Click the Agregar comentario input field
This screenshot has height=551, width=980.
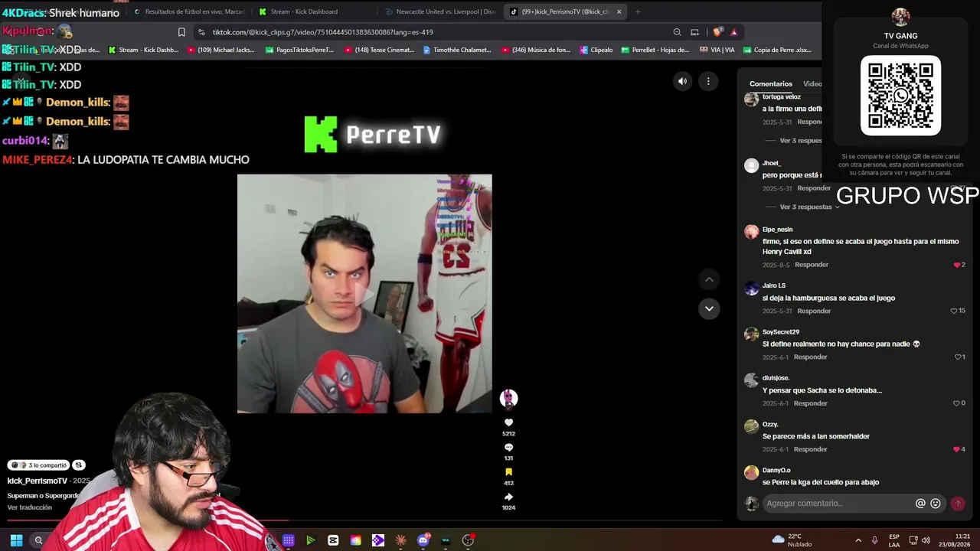click(x=838, y=504)
